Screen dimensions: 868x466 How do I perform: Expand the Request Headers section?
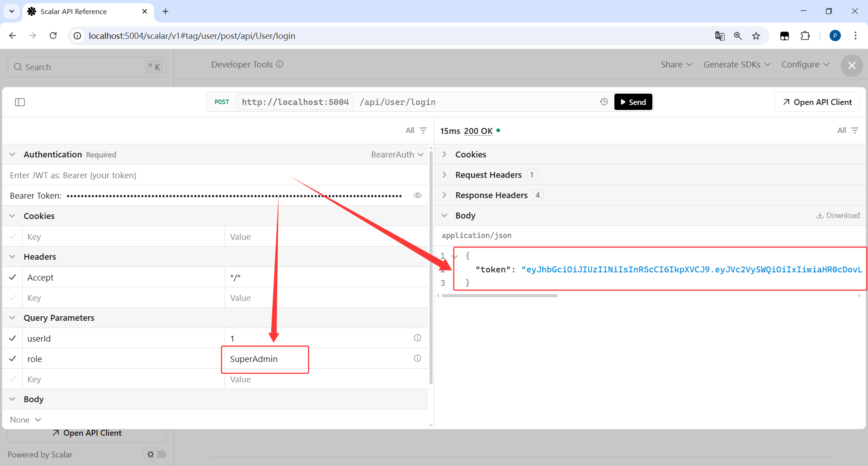(x=444, y=175)
